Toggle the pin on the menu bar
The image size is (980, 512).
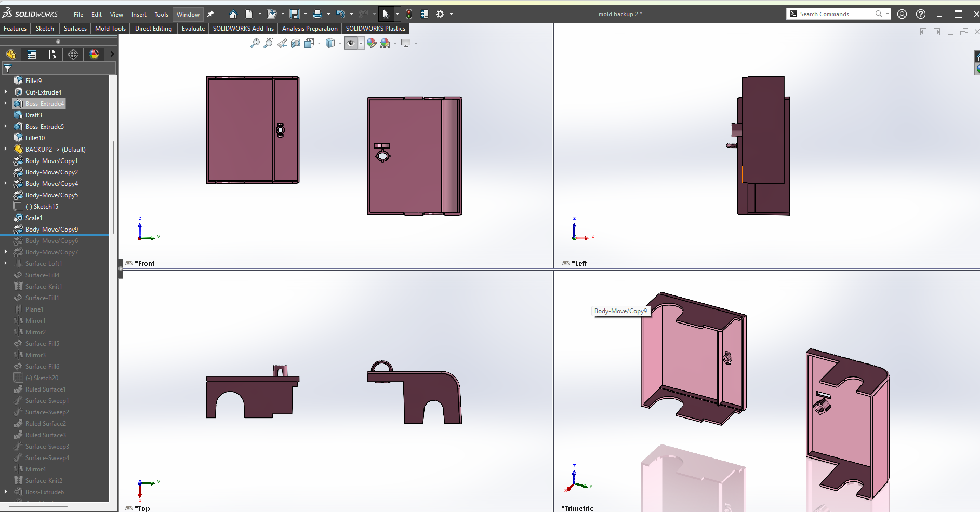pyautogui.click(x=210, y=14)
